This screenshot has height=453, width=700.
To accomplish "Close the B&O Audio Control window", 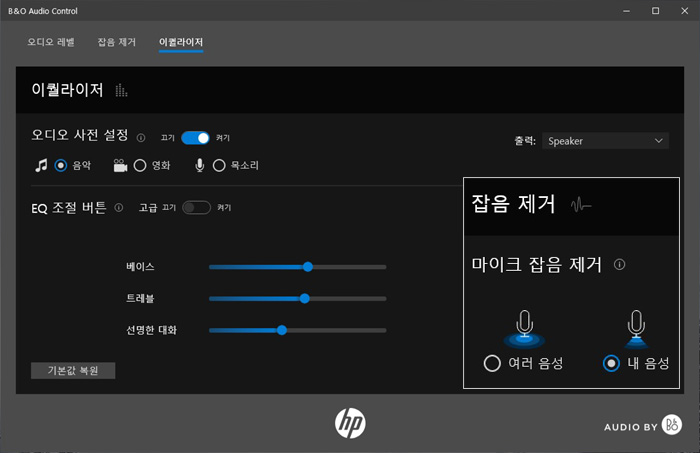I will click(x=684, y=11).
